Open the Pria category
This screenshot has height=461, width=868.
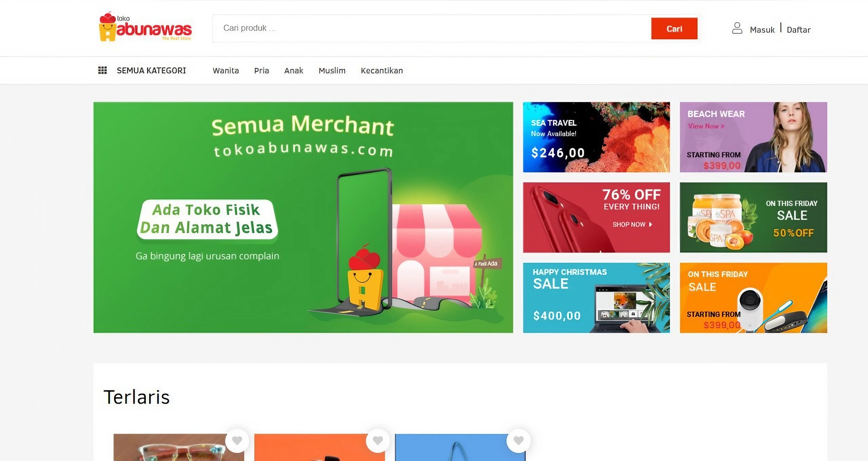click(x=261, y=71)
